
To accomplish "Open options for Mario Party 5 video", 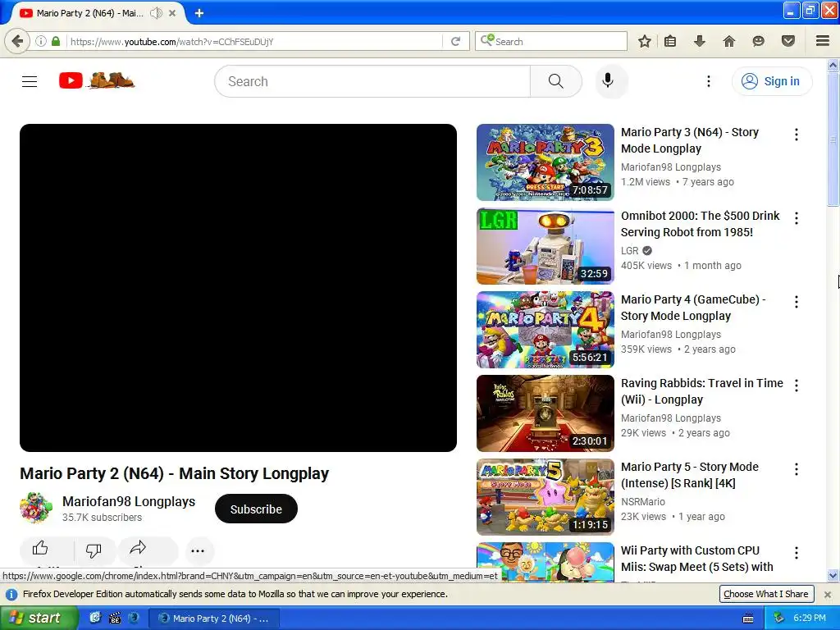I will click(x=797, y=468).
